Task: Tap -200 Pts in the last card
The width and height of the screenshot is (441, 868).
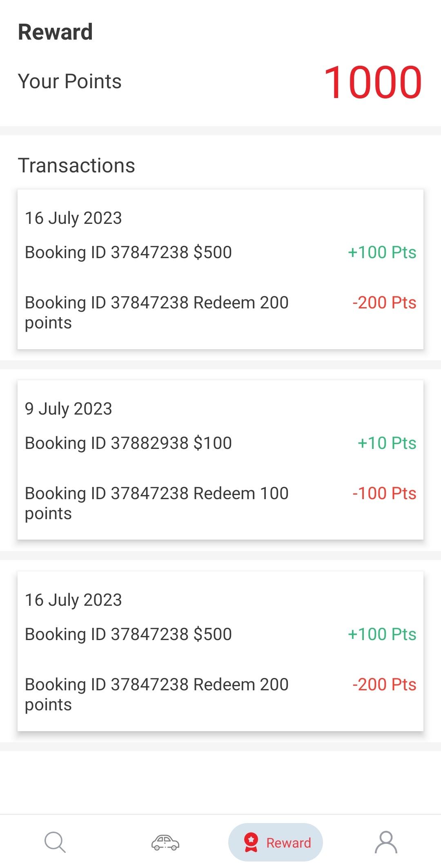Action: (x=384, y=685)
